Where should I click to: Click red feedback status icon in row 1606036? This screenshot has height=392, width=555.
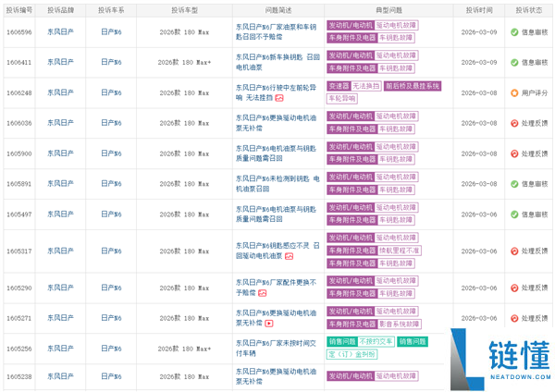pyautogui.click(x=514, y=123)
